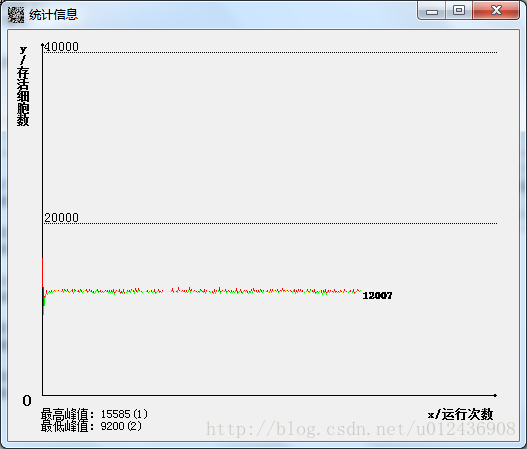Viewport: 527px width, 449px height.
Task: Click the 15585 (1) peak value
Action: [x=124, y=414]
